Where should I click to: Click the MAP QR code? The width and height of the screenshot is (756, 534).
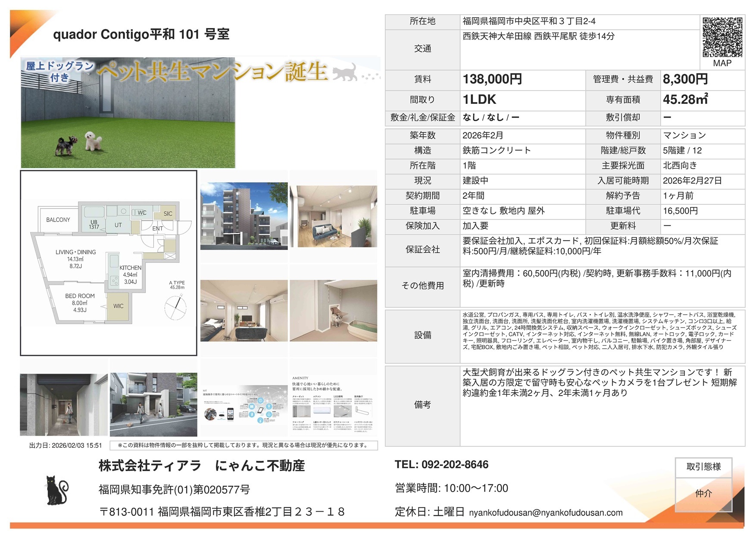pos(722,37)
